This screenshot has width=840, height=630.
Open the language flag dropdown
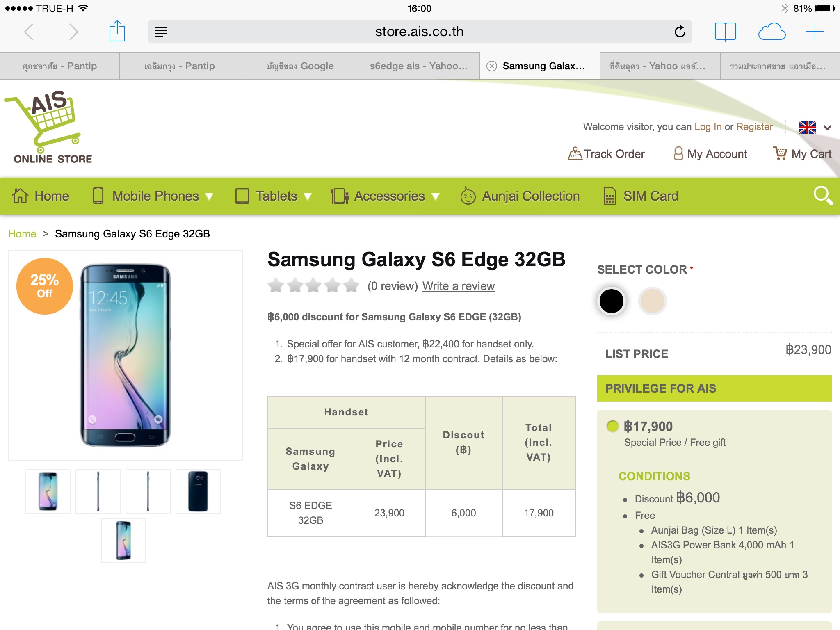815,127
